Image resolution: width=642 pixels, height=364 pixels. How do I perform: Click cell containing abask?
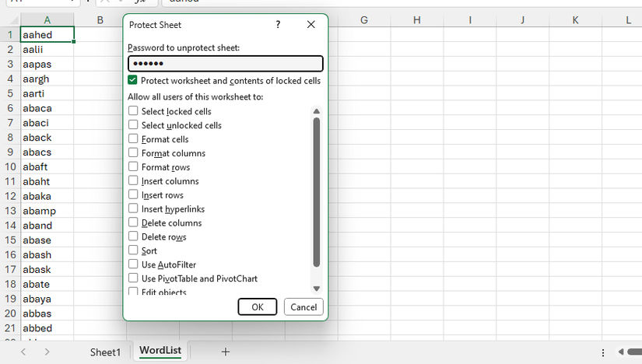point(47,269)
